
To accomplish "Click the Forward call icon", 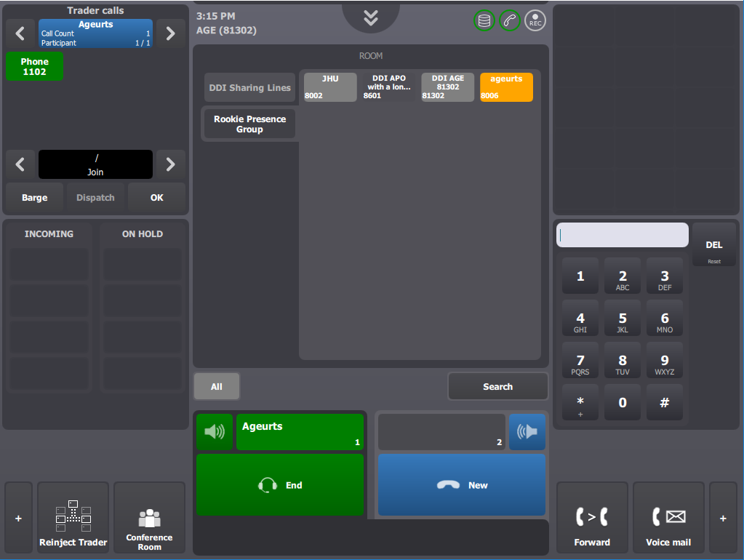I will 592,518.
